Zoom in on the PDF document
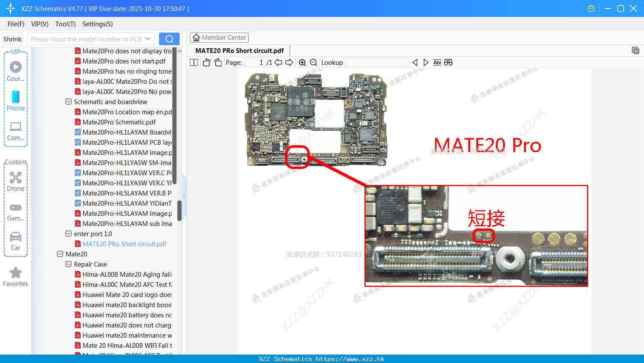The image size is (644, 363). 302,63
